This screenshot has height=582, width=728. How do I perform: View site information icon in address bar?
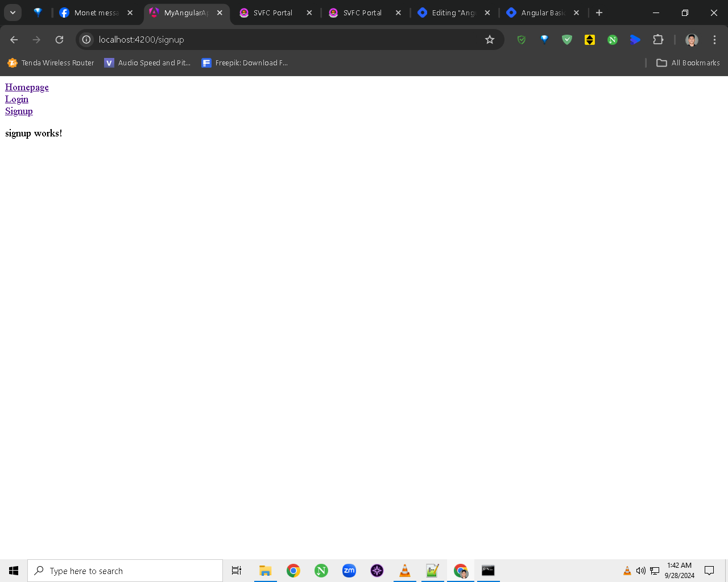(86, 40)
